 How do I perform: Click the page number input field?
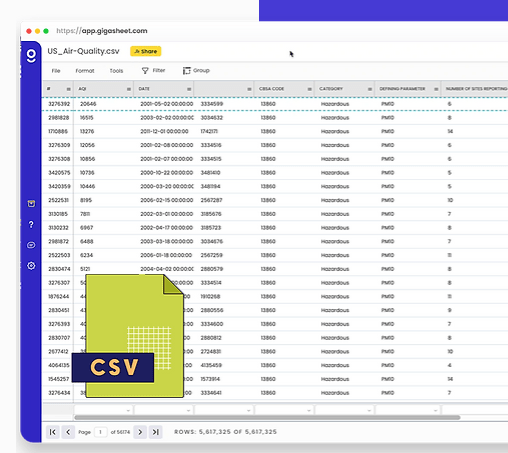[100, 432]
